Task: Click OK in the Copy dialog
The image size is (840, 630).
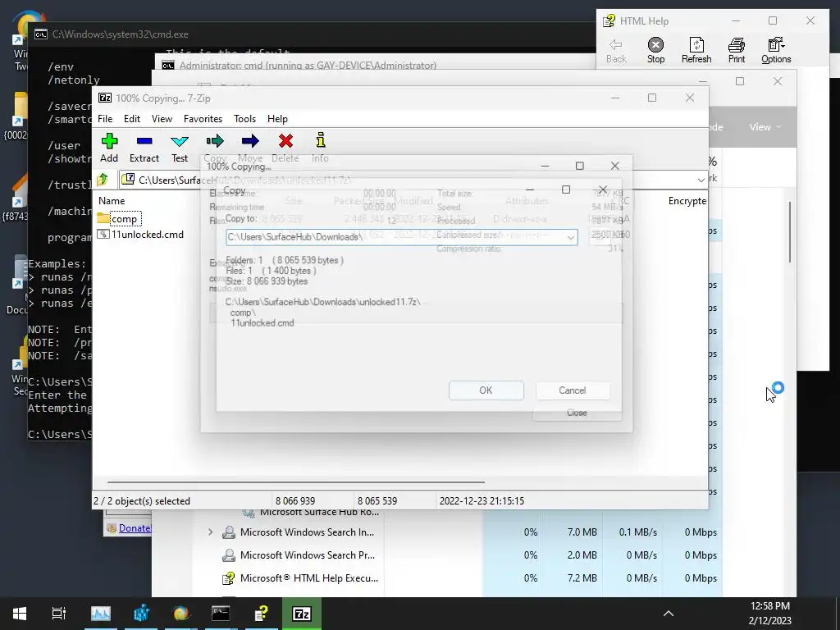Action: click(x=486, y=390)
